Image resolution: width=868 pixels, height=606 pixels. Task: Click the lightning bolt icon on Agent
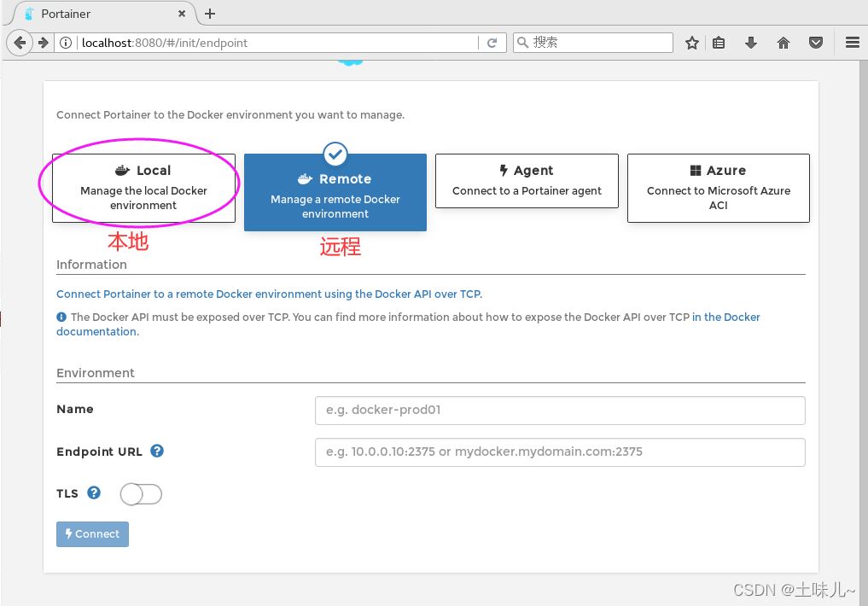504,171
